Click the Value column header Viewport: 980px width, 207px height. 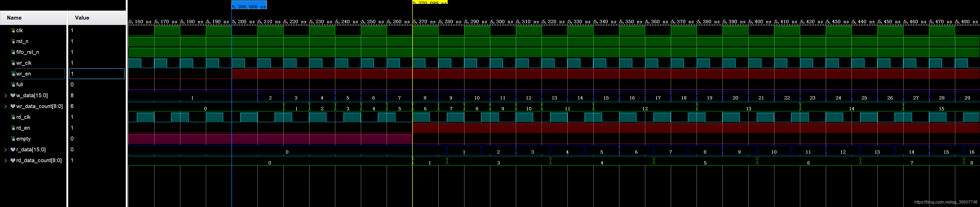point(97,18)
